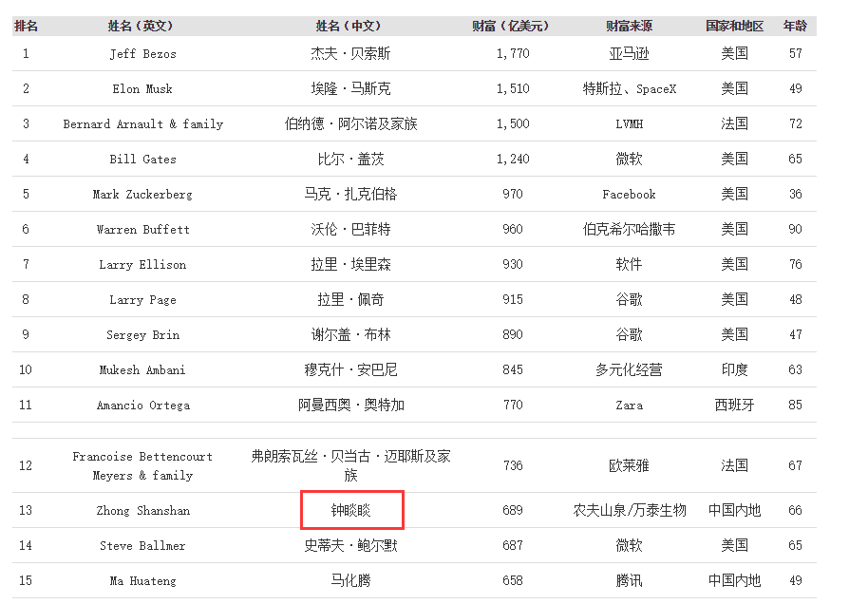Select the LVMH cell
This screenshot has width=868, height=604.
(x=629, y=124)
